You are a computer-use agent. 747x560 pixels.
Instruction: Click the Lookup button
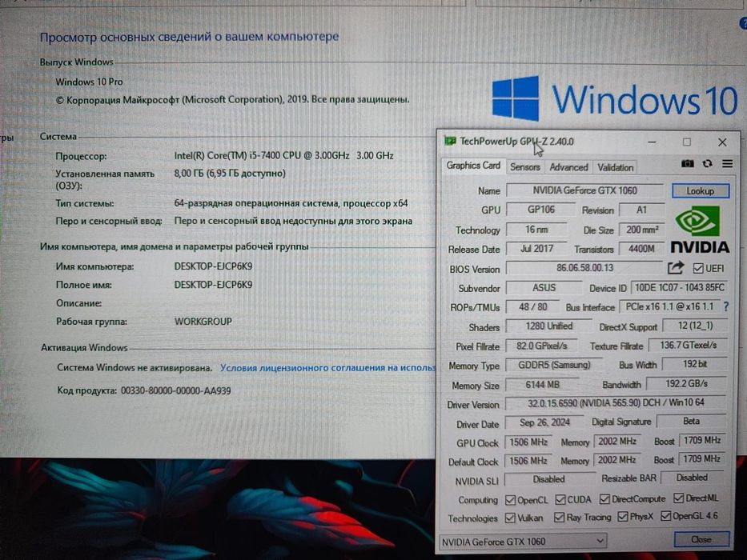[x=700, y=191]
